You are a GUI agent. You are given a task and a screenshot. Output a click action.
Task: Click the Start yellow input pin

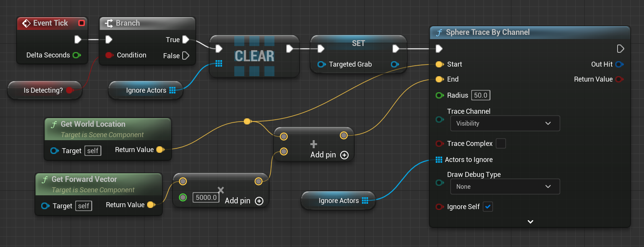pos(440,64)
